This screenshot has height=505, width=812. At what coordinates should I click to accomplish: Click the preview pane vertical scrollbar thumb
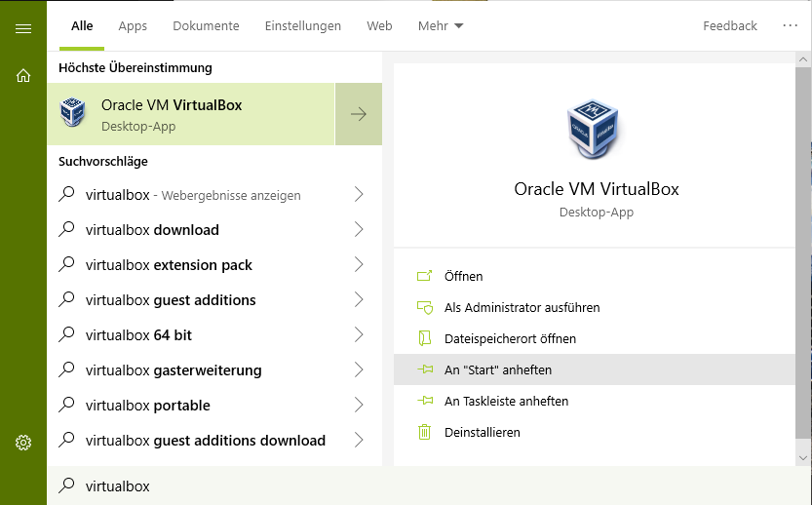802,252
